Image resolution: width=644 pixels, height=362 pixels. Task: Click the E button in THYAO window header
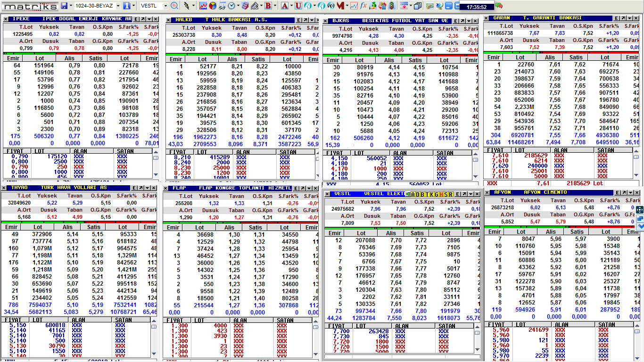tap(134, 188)
